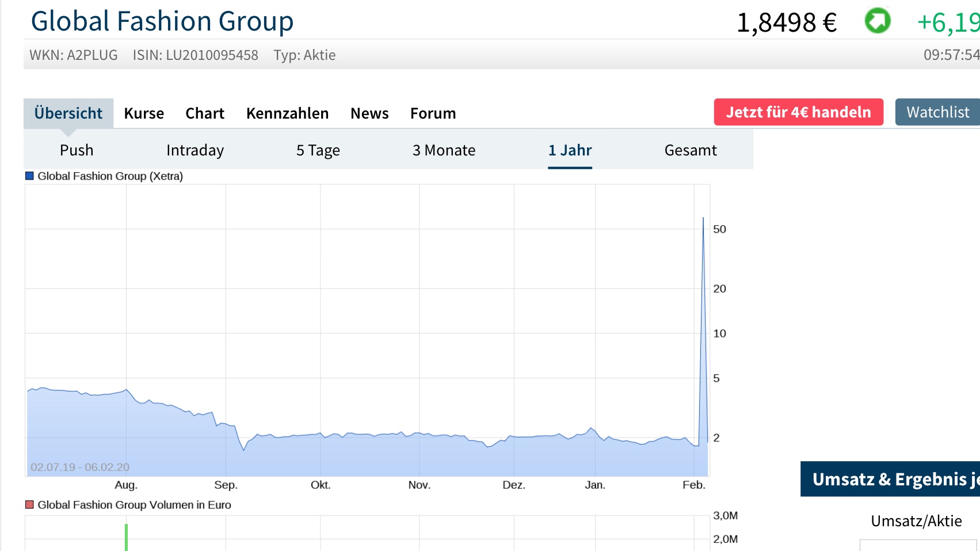980x551 pixels.
Task: Add stock via Watchlist button
Action: [x=937, y=112]
